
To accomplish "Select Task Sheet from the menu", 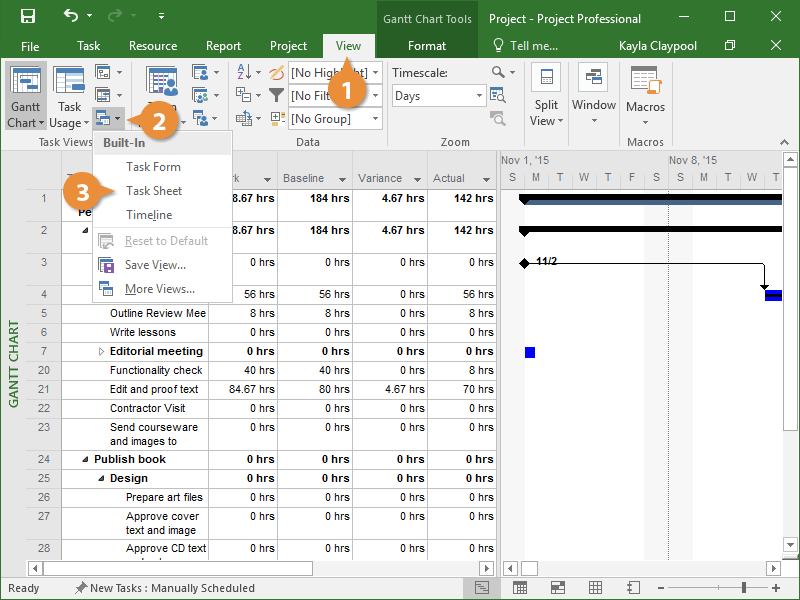I will [154, 191].
